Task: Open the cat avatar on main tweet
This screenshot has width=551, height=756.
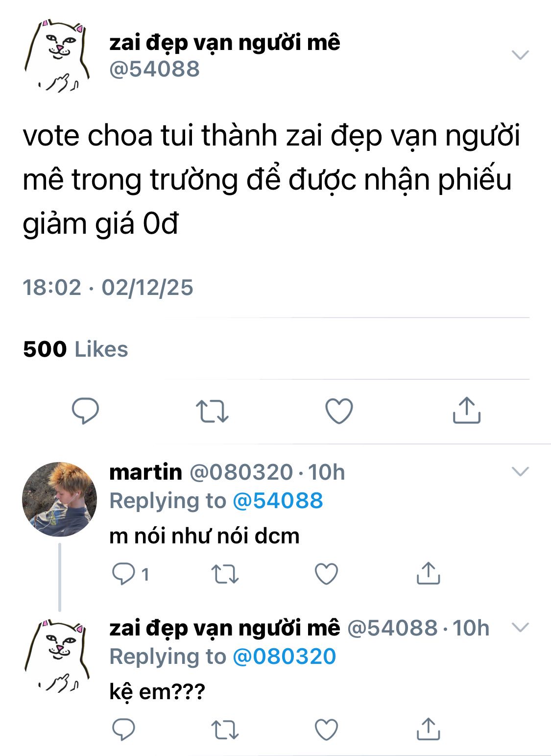Action: pyautogui.click(x=57, y=56)
